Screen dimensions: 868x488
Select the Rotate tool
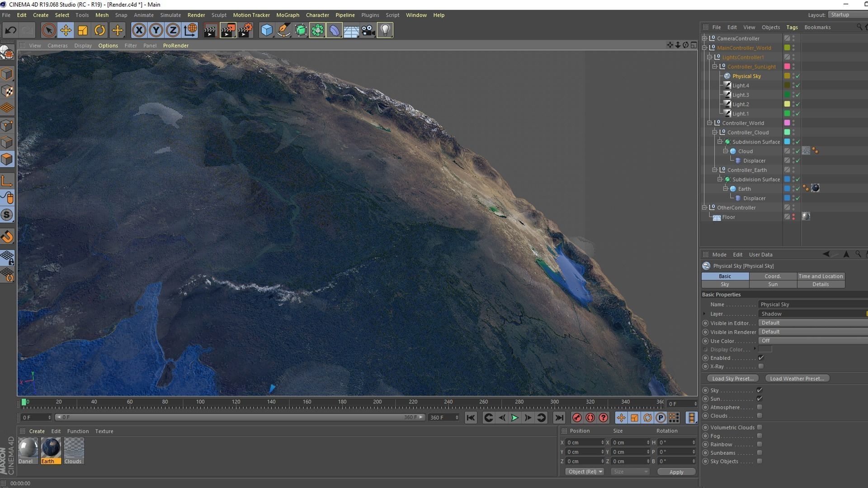[99, 30]
